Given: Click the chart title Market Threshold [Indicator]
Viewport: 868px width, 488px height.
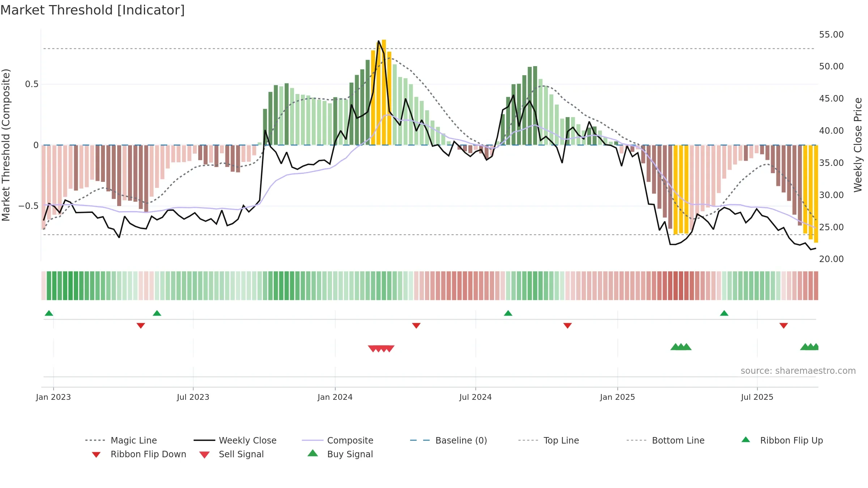Looking at the screenshot, I should click(x=93, y=10).
